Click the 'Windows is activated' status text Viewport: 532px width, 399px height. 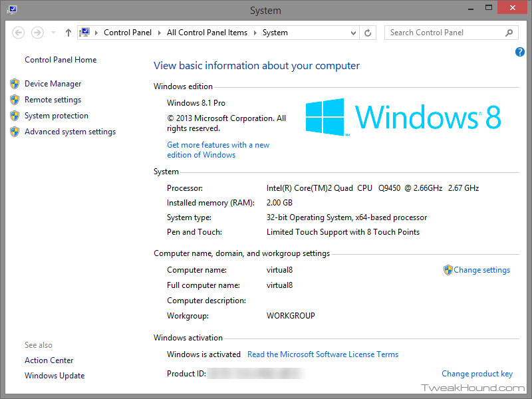tap(203, 354)
